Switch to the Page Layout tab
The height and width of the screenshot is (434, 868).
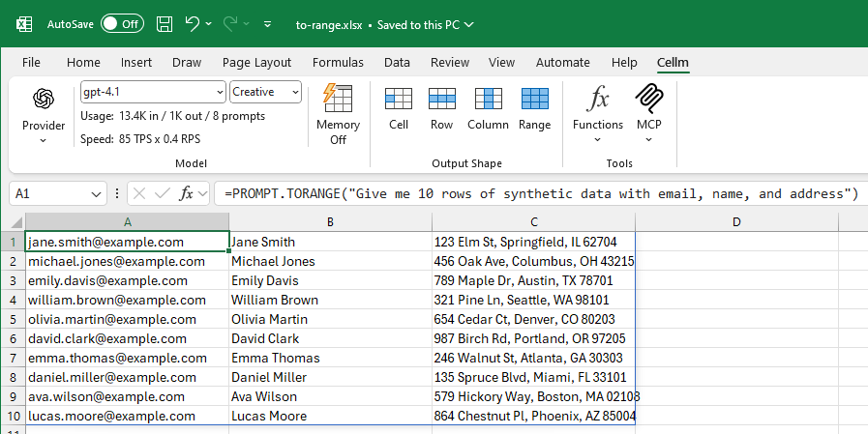[x=256, y=63]
